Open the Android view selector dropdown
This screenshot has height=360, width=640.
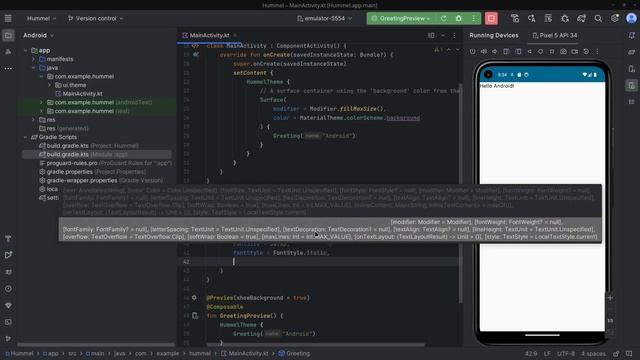(x=38, y=36)
